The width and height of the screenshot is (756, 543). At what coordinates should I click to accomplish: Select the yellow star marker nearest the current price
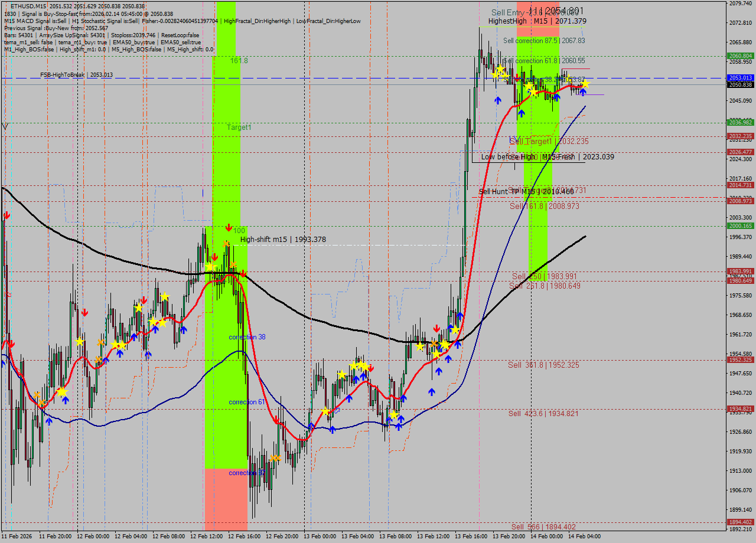(x=585, y=84)
